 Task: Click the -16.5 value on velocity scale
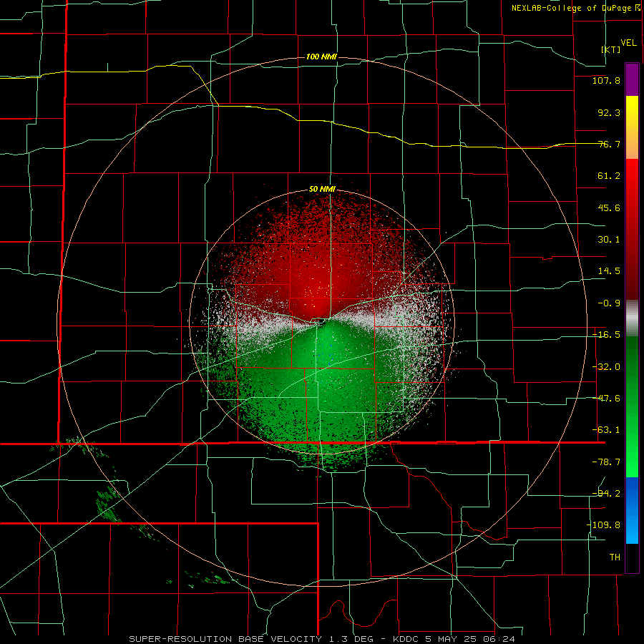tap(606, 335)
